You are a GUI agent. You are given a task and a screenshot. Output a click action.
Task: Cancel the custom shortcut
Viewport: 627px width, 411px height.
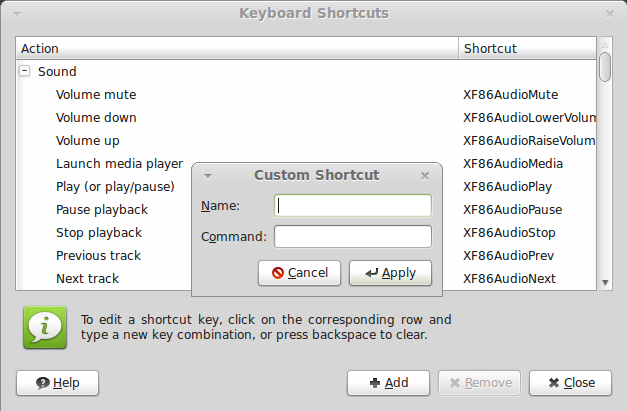tap(300, 273)
